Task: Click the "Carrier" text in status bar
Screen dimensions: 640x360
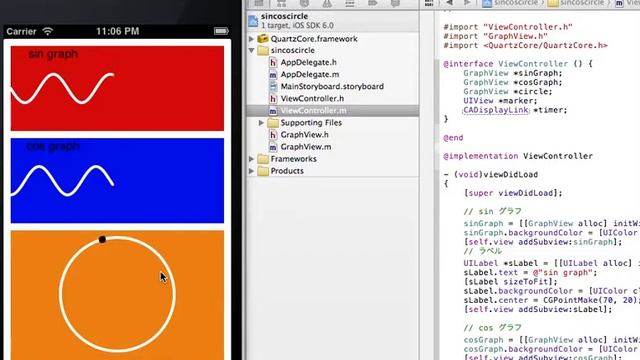Action: pos(21,31)
